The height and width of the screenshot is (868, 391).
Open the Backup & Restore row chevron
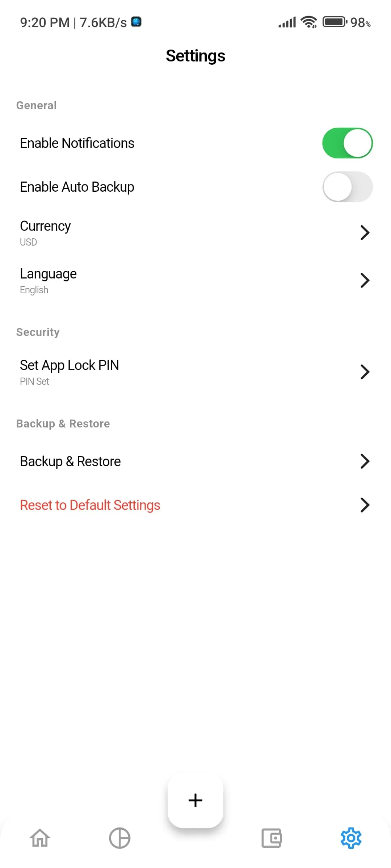pos(365,461)
